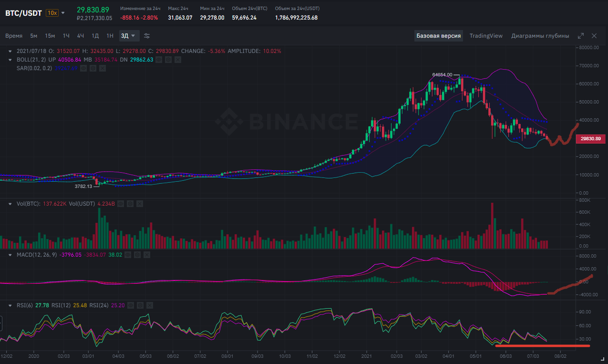Viewport: 608px width, 364px height.
Task: Select the 1Д daily timeframe
Action: point(95,35)
